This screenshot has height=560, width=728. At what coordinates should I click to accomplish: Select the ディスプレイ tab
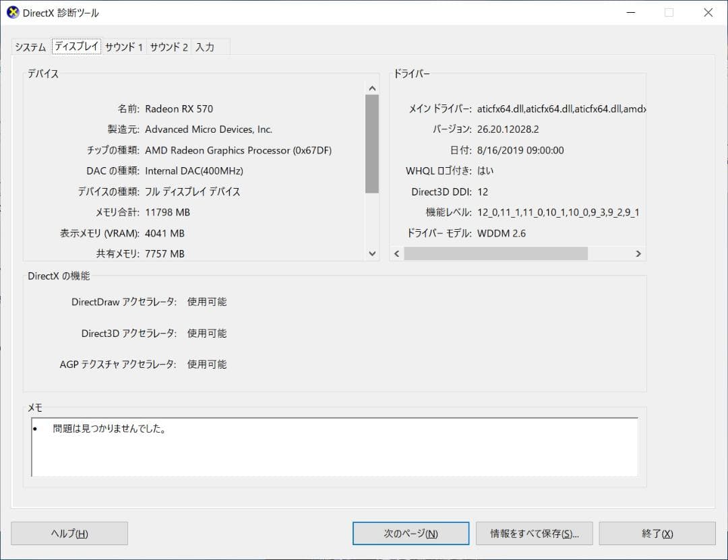pos(76,47)
